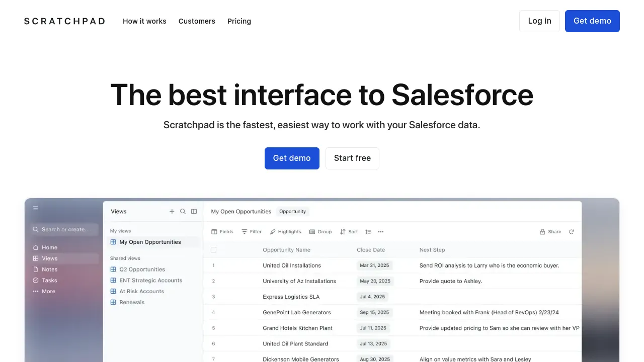Click the Opportunity Name column header
Image resolution: width=644 pixels, height=362 pixels.
pos(286,250)
